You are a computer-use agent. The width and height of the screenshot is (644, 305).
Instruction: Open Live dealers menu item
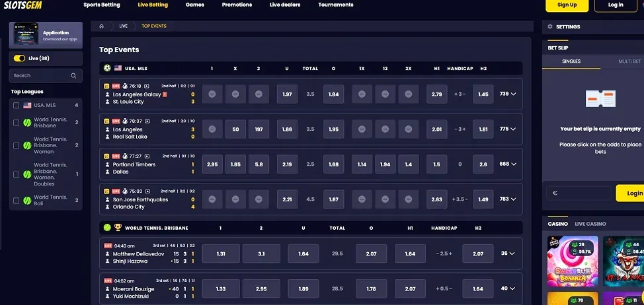285,5
